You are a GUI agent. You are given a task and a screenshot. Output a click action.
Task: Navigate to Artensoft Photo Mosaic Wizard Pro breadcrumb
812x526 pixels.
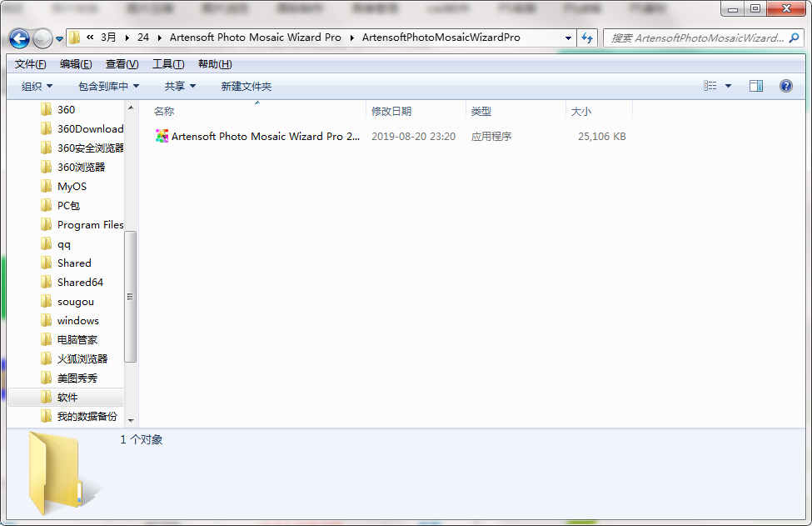256,38
